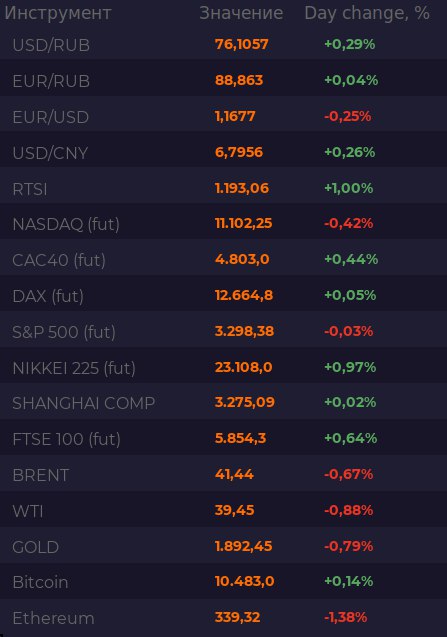Select the USD/RUB instrument row
This screenshot has height=637, width=447.
[x=224, y=44]
